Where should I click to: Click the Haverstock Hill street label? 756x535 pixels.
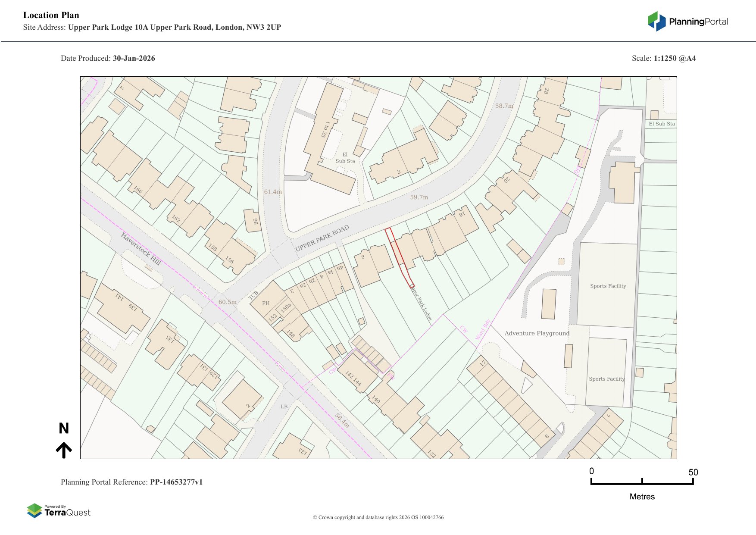141,249
